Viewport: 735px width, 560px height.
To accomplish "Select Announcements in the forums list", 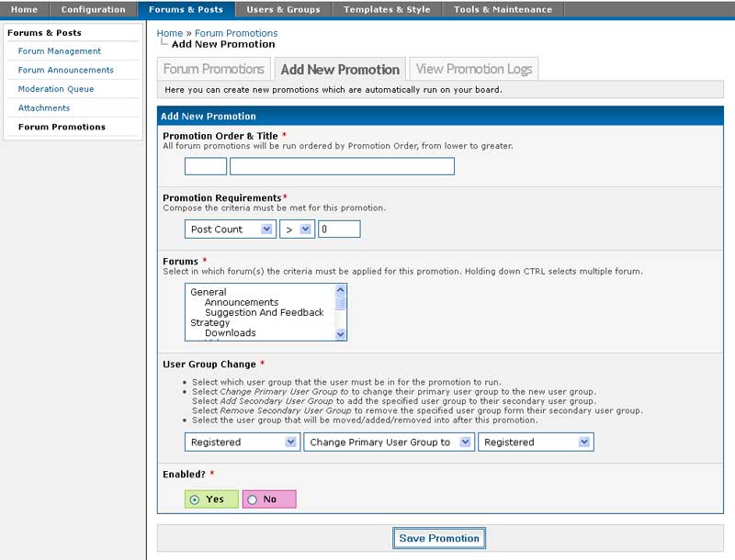I will 242,302.
